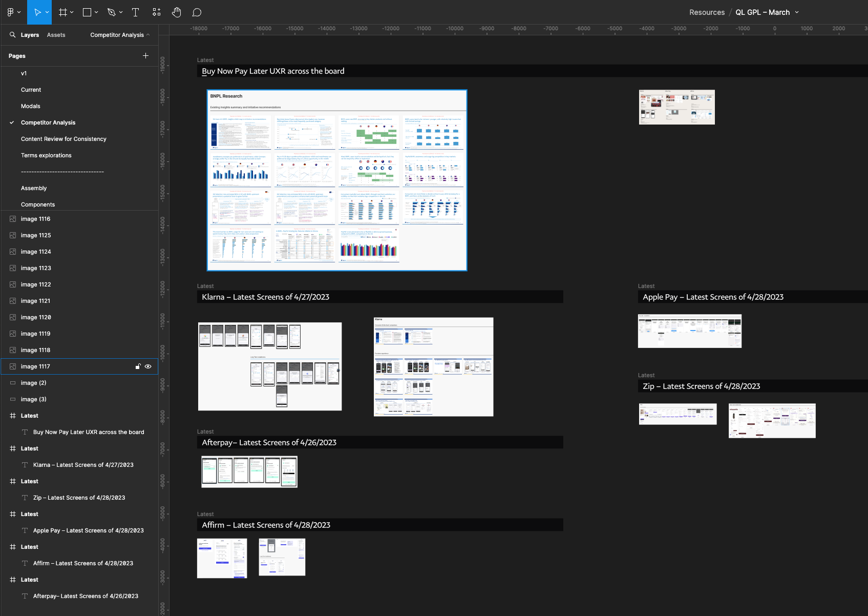The height and width of the screenshot is (616, 868).
Task: Select the Move tool
Action: click(37, 12)
